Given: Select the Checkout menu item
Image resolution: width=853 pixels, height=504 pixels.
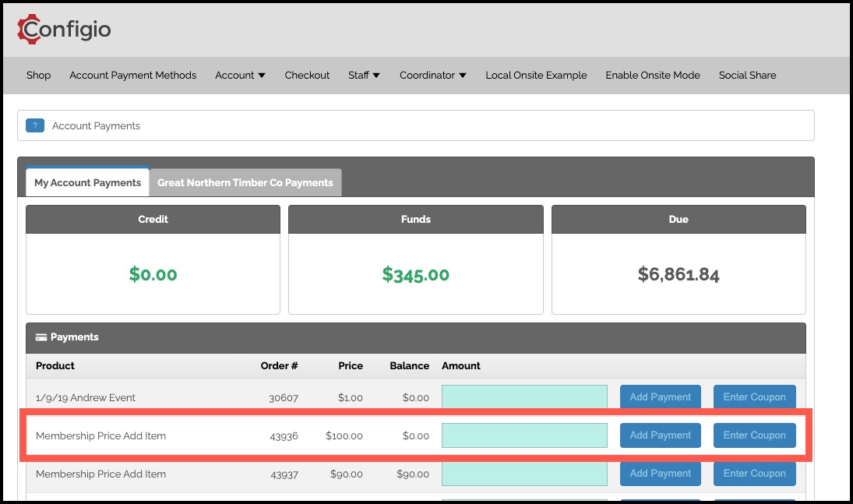Looking at the screenshot, I should 307,75.
